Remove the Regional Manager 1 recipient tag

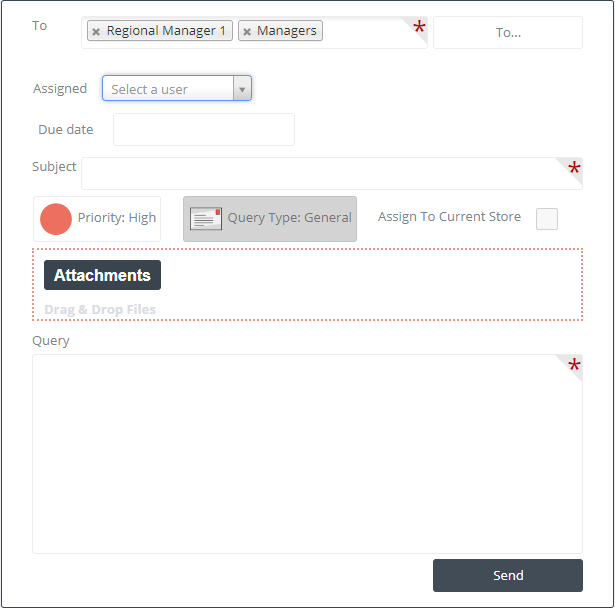coord(96,31)
